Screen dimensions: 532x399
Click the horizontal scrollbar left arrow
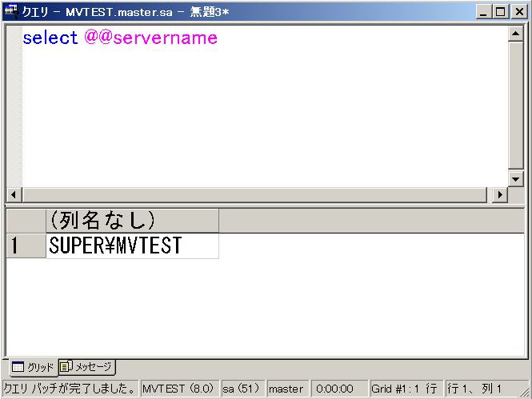14,195
